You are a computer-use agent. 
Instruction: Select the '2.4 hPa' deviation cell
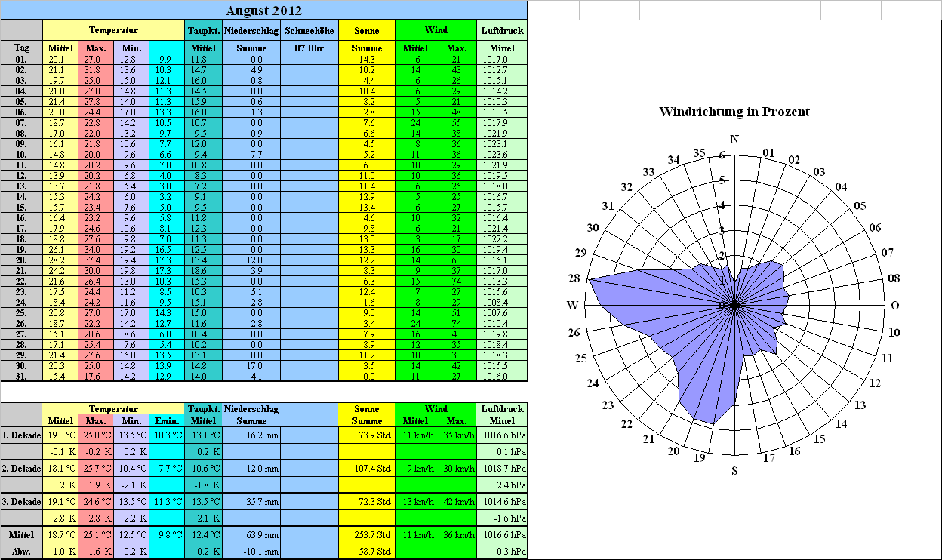pyautogui.click(x=502, y=485)
